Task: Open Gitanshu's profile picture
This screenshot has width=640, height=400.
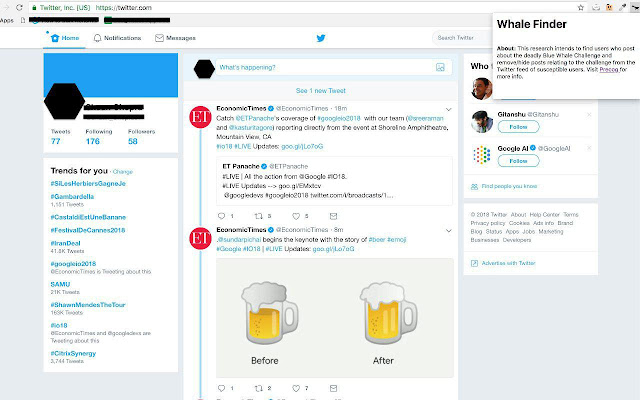Action: coord(482,122)
